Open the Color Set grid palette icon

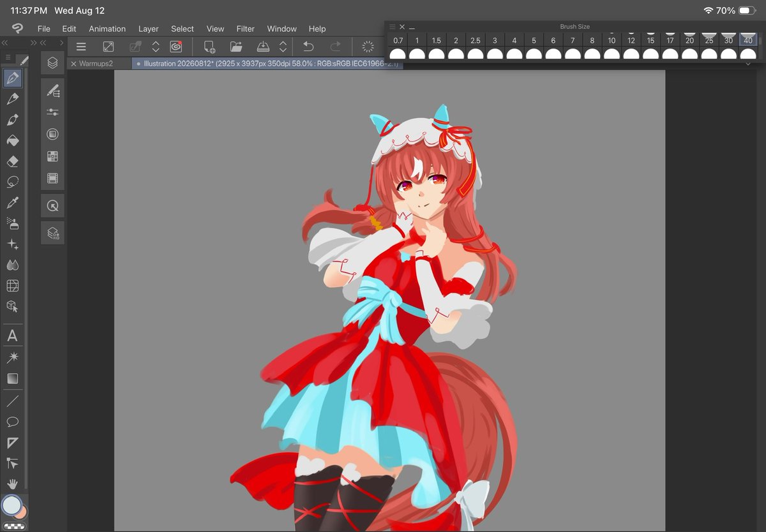52,156
